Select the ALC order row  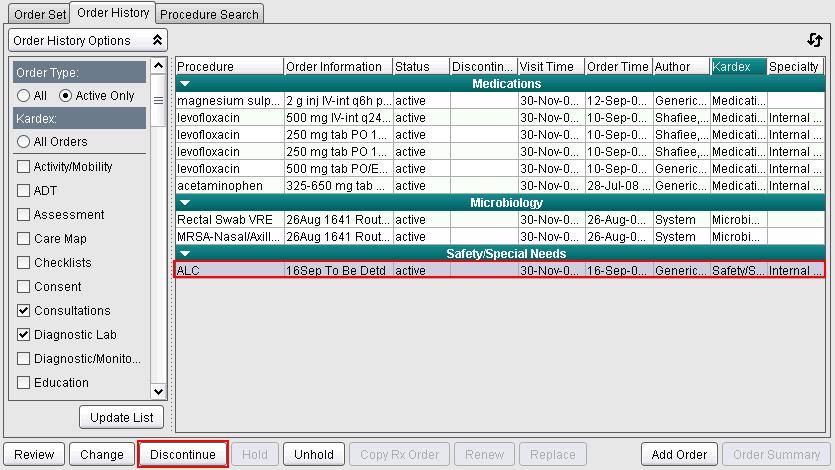tap(500, 270)
